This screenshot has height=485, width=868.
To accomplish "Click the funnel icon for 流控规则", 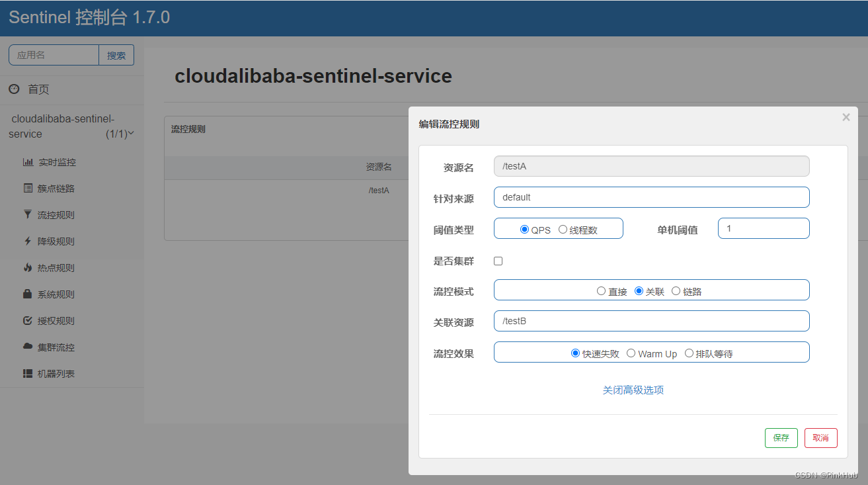I will (28, 215).
